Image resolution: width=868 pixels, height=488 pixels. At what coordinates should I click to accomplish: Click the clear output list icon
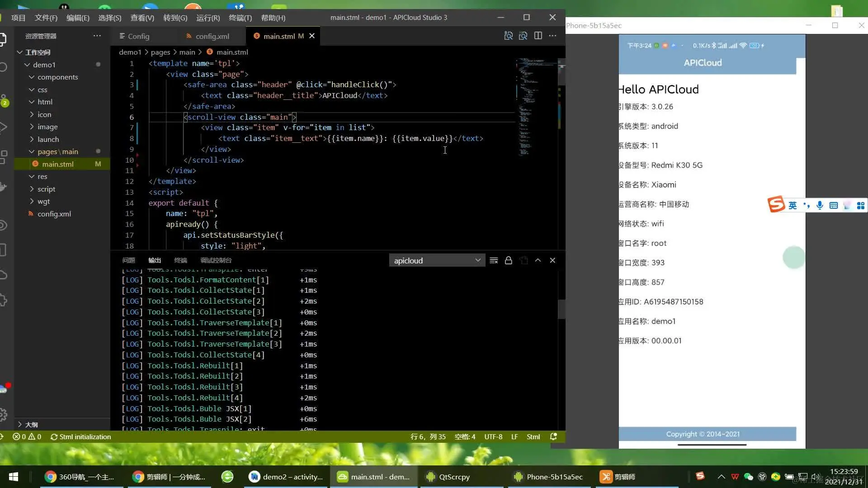[494, 260]
